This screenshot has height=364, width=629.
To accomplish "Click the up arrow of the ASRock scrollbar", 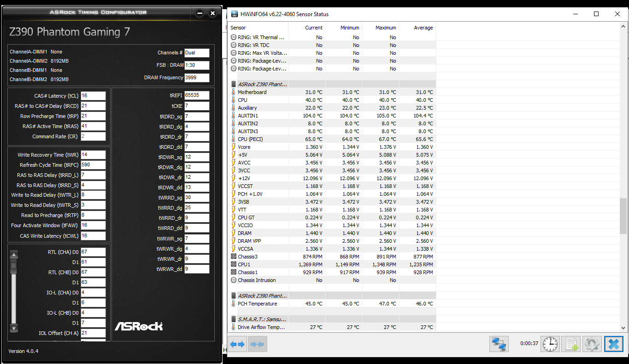I will pyautogui.click(x=14, y=255).
